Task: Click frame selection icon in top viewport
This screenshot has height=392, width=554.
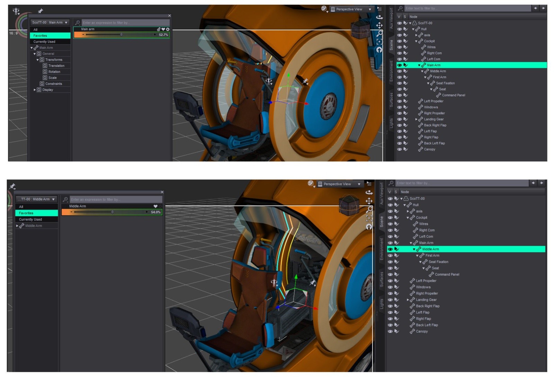Action: click(x=379, y=42)
